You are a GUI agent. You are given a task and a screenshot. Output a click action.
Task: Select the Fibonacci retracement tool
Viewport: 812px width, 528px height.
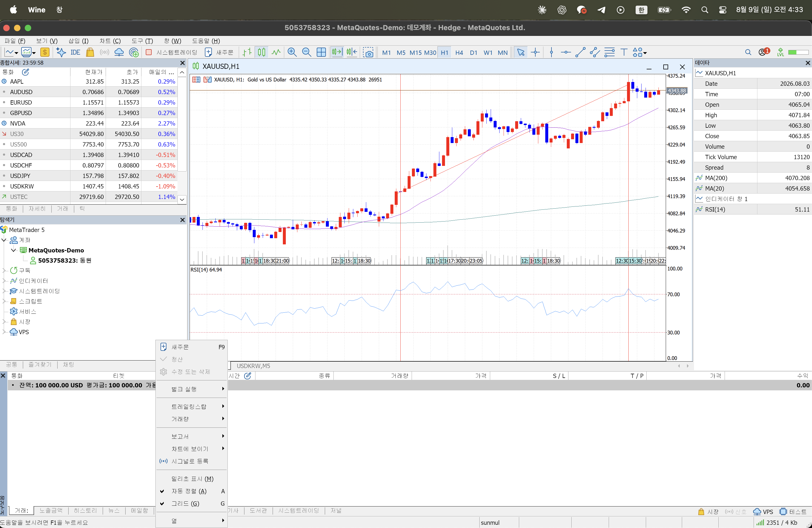click(609, 52)
